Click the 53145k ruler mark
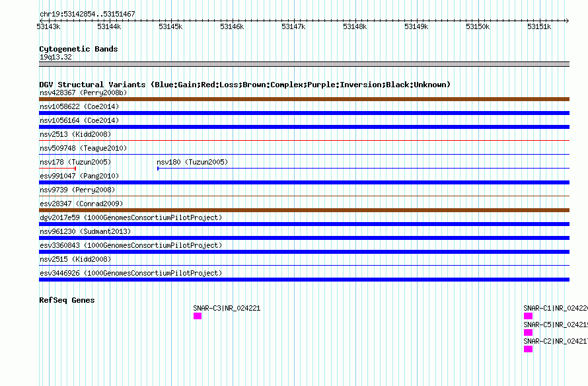 pyautogui.click(x=170, y=26)
